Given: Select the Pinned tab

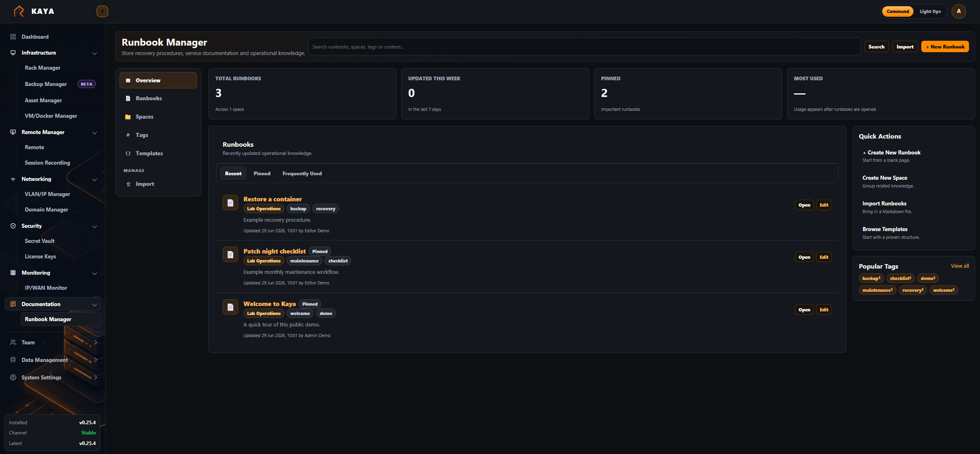Looking at the screenshot, I should (262, 174).
